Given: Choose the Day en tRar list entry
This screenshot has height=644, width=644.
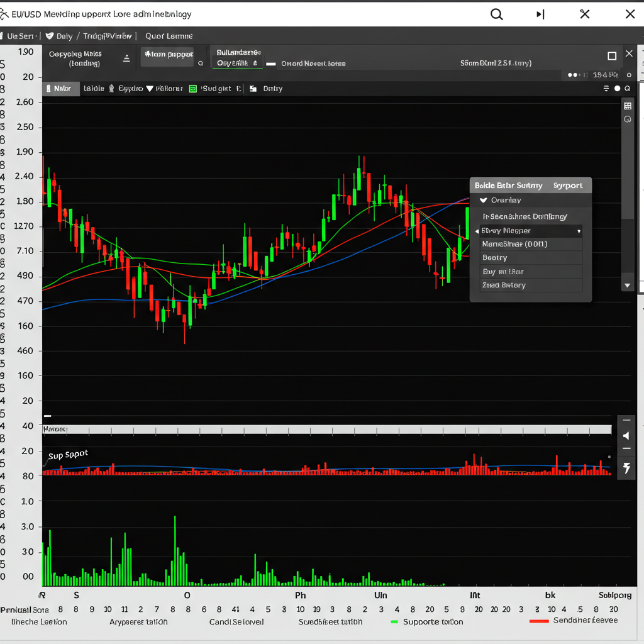Looking at the screenshot, I should pos(531,272).
